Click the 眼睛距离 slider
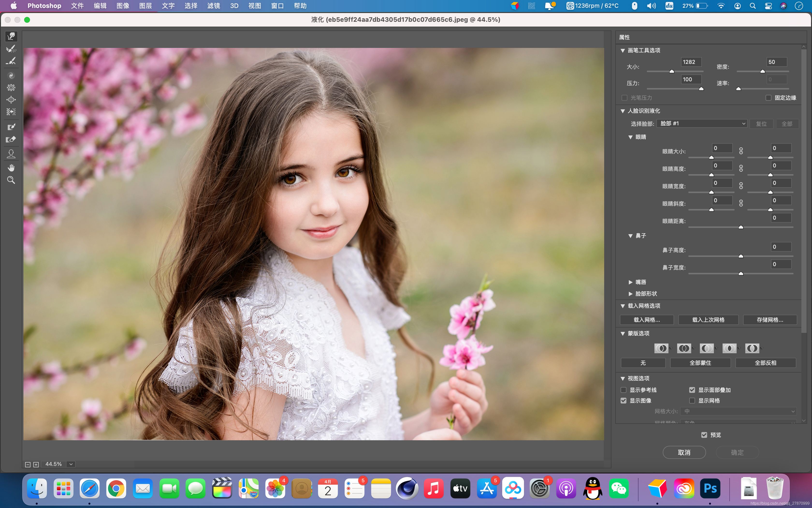 741,227
